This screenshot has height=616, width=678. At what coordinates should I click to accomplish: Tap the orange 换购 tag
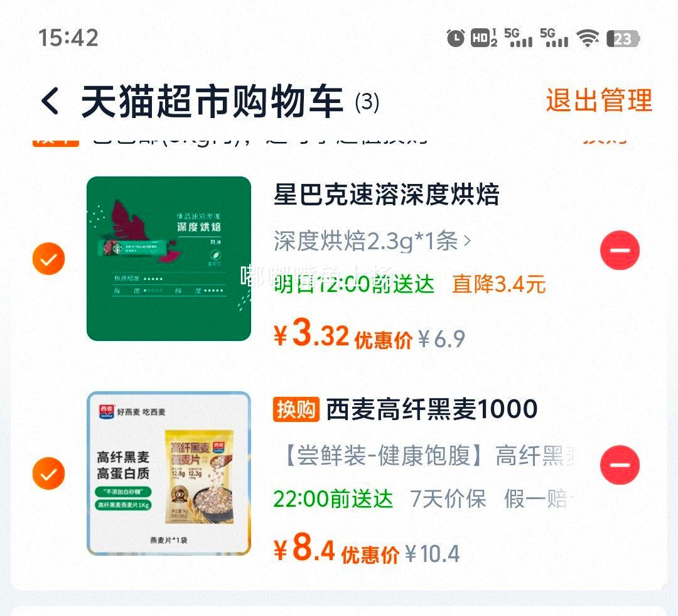point(296,409)
